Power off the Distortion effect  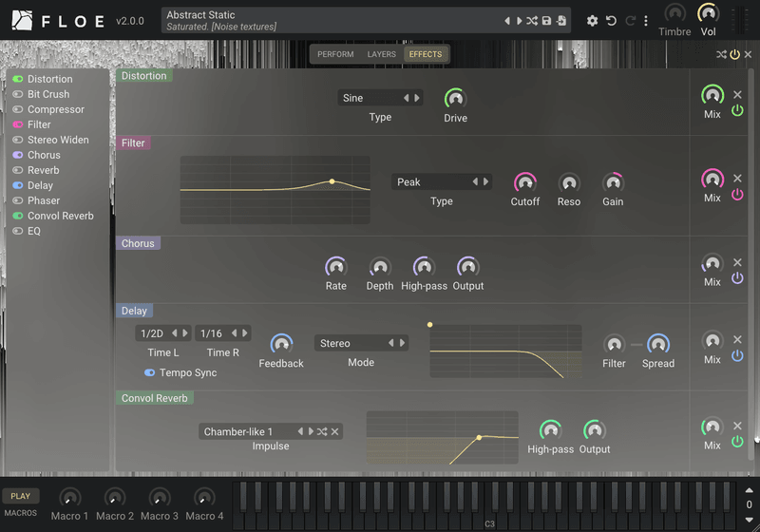737,110
